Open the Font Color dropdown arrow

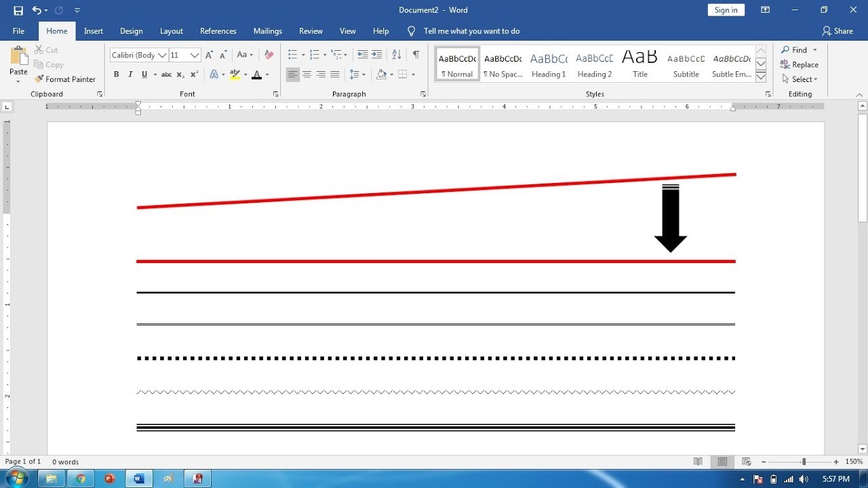pos(266,75)
